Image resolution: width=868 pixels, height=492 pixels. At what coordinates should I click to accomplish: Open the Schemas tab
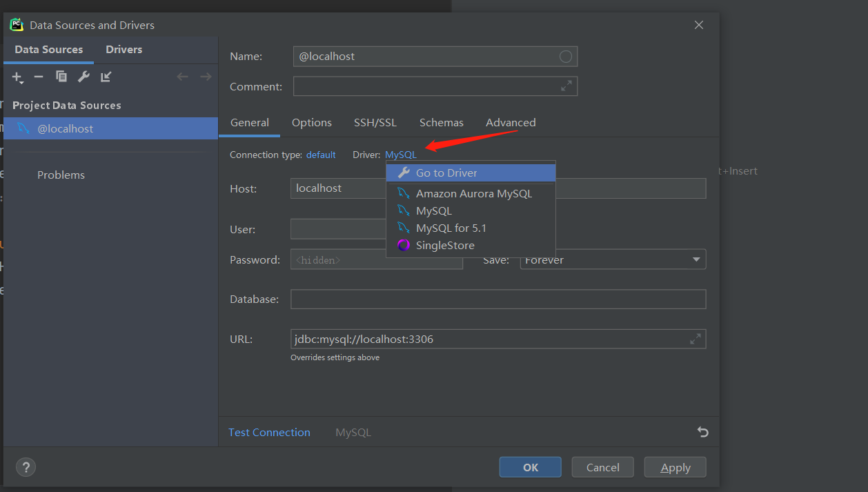[442, 123]
